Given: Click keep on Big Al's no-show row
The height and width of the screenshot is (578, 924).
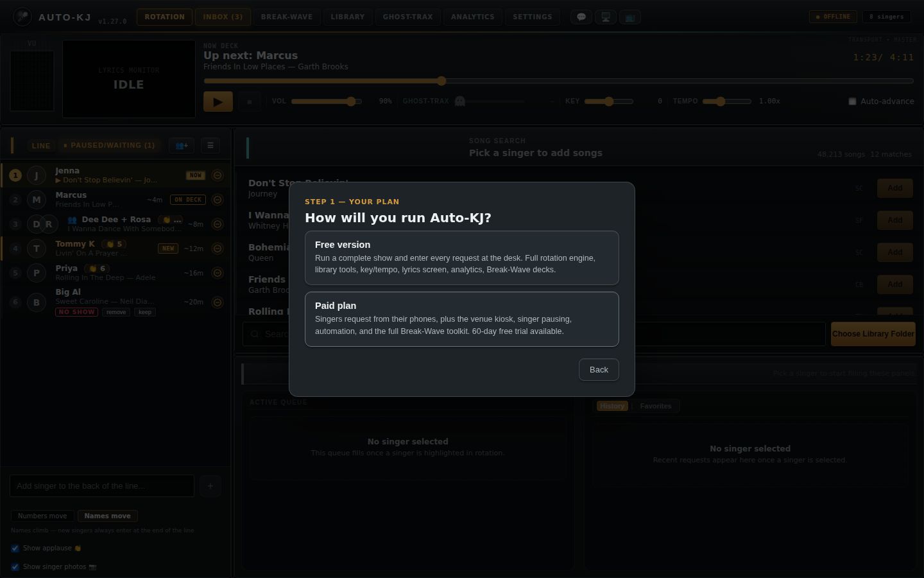Looking at the screenshot, I should [145, 312].
